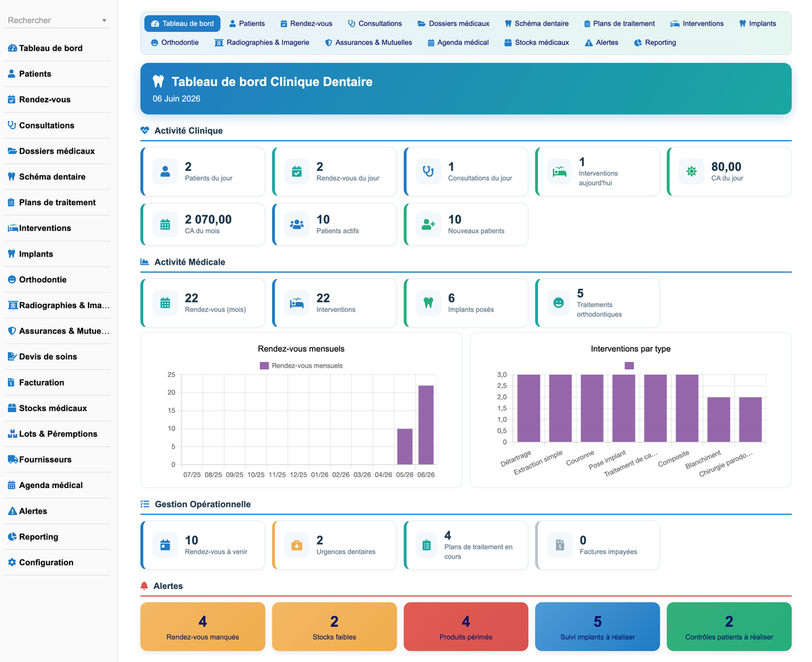Image resolution: width=812 pixels, height=662 pixels.
Task: Click the stethoscope icon on Consultations du jour card
Action: point(428,172)
